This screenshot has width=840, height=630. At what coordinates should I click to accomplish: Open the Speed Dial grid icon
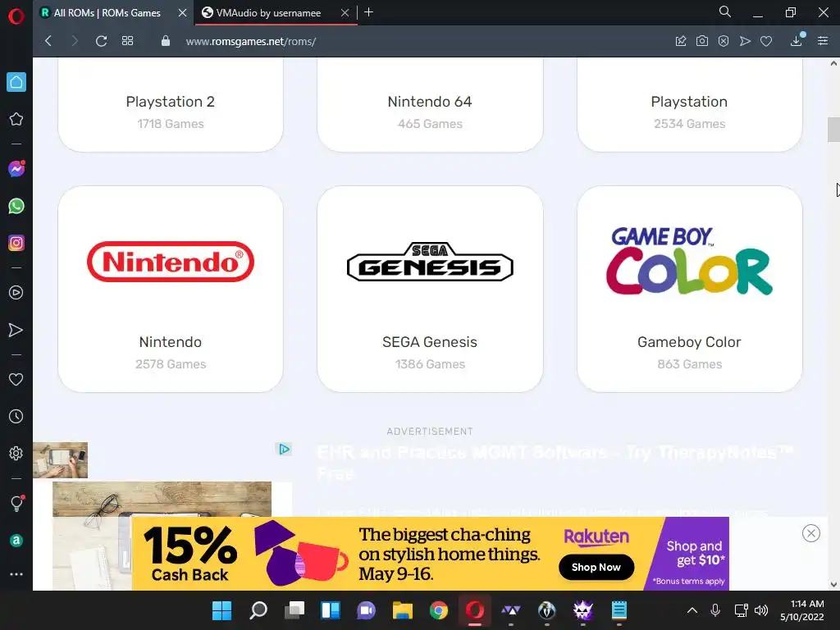(127, 41)
